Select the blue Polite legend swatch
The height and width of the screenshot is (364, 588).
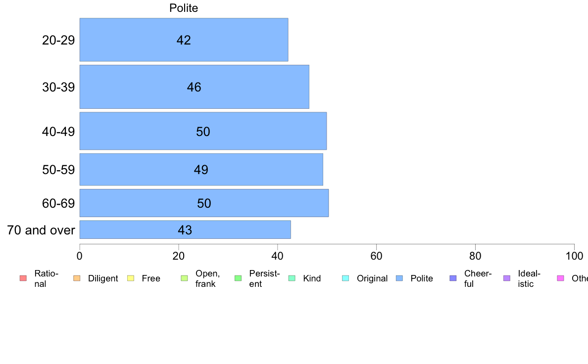(x=399, y=278)
